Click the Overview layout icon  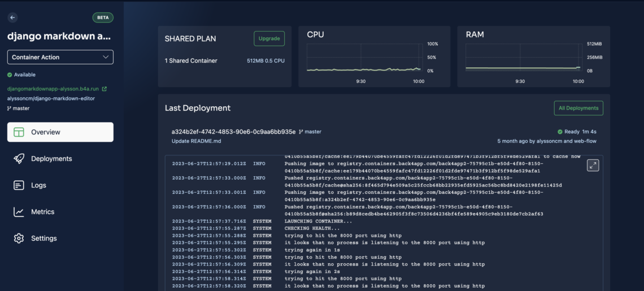(x=19, y=132)
